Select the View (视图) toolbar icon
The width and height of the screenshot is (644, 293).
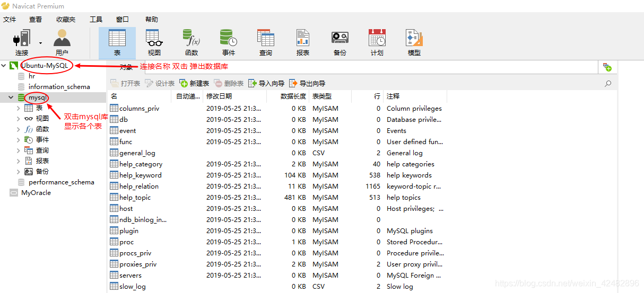(154, 43)
